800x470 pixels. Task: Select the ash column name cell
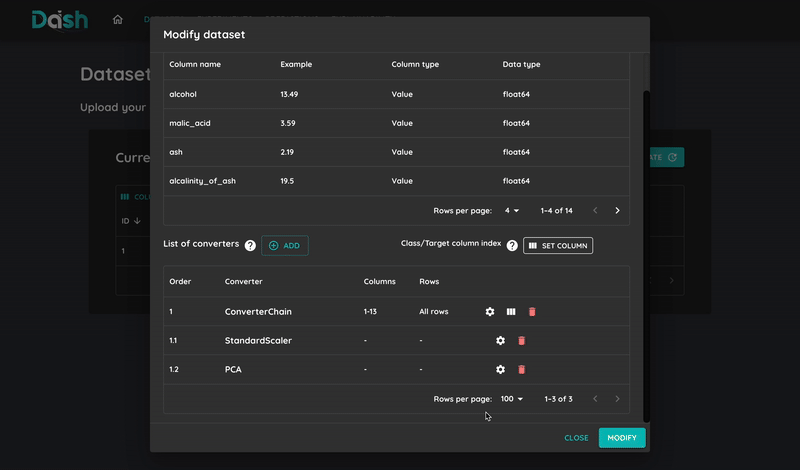pos(176,152)
